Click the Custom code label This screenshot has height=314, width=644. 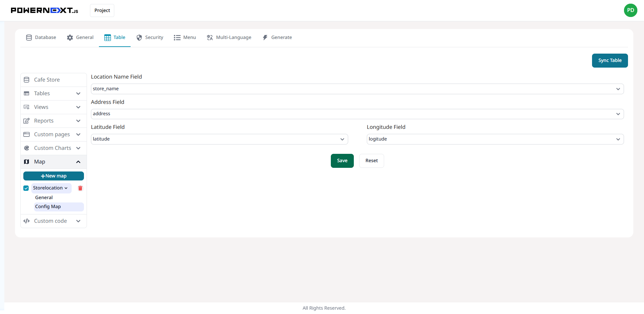click(51, 221)
